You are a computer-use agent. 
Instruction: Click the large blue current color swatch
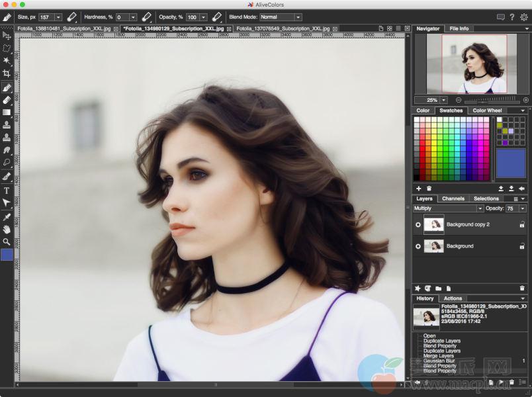pyautogui.click(x=510, y=163)
